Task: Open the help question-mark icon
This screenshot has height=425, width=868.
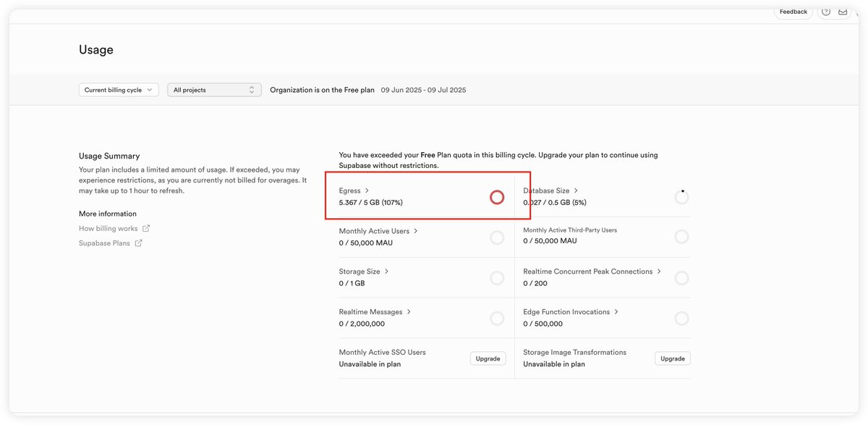Action: point(825,12)
